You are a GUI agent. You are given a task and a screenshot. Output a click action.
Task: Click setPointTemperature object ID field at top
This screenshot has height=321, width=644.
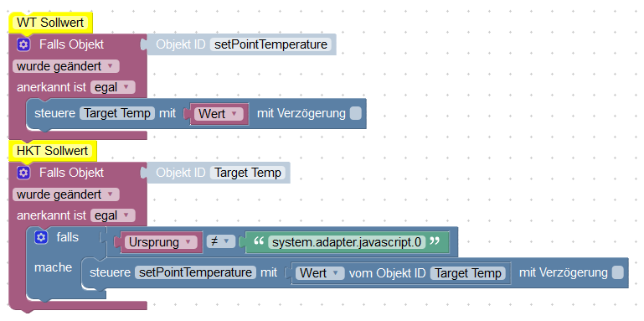pyautogui.click(x=270, y=44)
